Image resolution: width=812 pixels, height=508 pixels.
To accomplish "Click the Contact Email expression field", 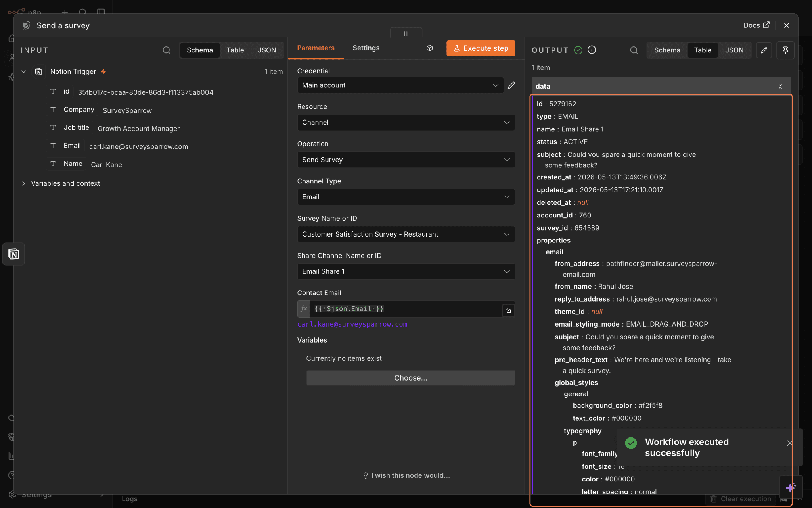I will click(x=406, y=309).
